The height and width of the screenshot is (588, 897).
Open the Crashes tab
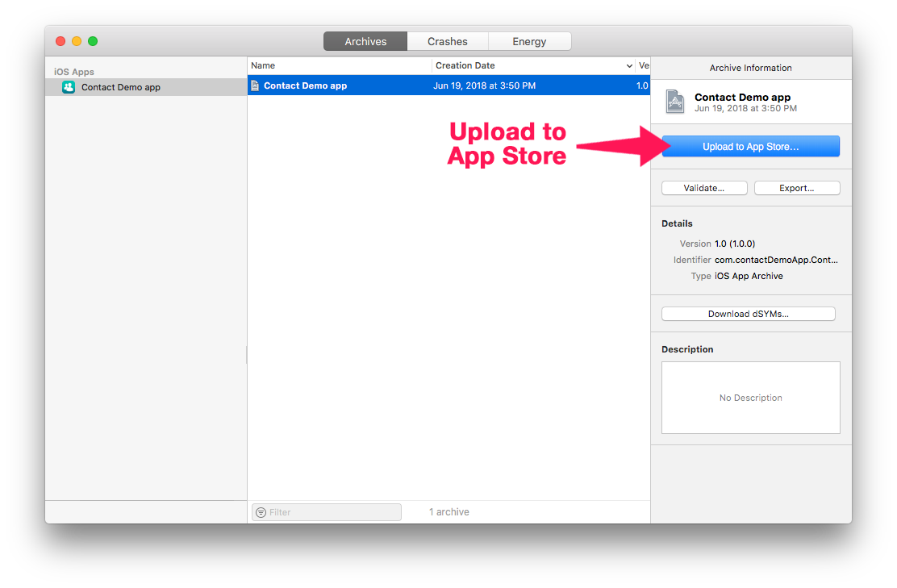448,41
